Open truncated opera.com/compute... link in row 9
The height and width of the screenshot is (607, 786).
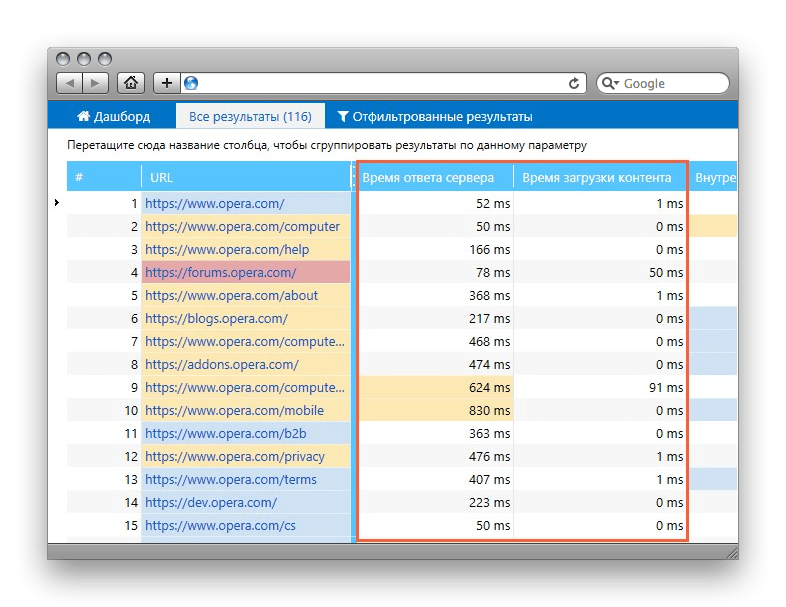(245, 388)
